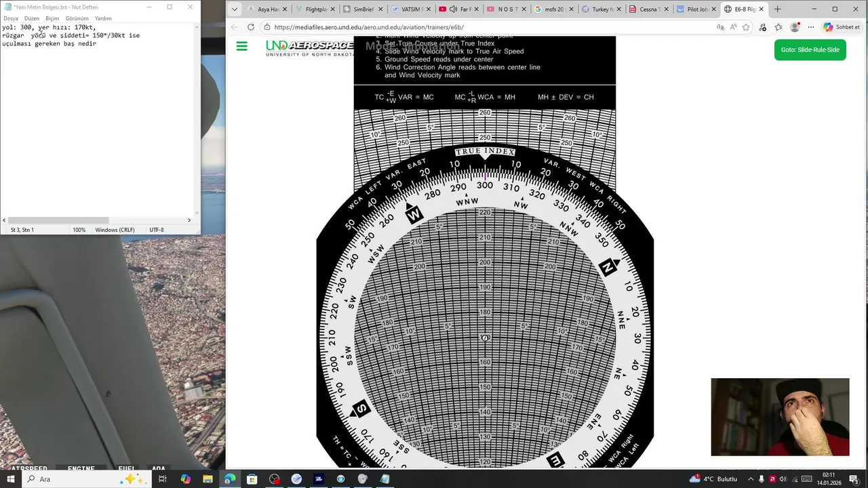
Task: Click the Windows (CRLF) status entry
Action: tap(115, 230)
